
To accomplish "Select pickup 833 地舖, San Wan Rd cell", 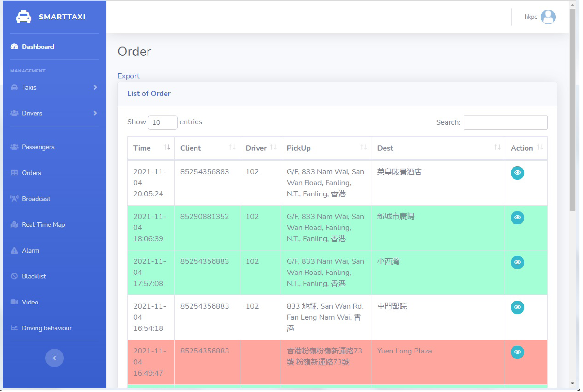I will tap(326, 317).
